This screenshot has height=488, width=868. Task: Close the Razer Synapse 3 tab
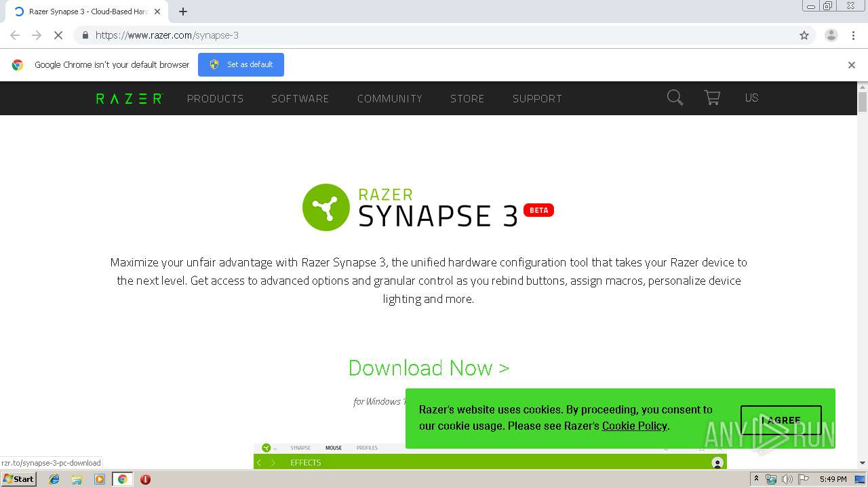(157, 12)
